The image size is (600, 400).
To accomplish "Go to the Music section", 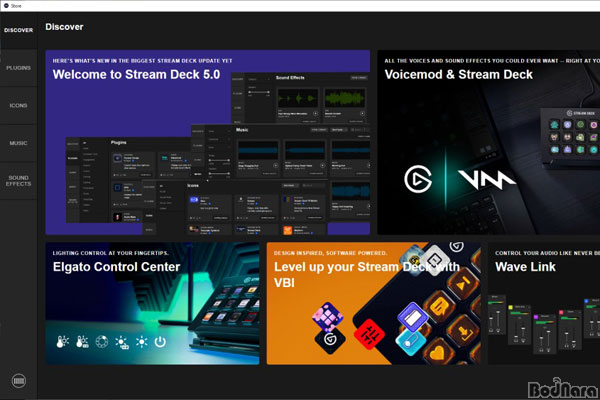I will [x=18, y=143].
